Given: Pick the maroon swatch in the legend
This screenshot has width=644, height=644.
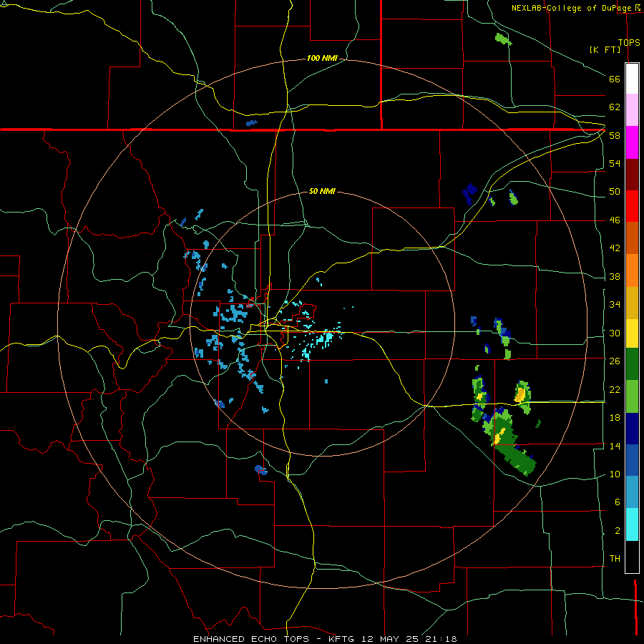Looking at the screenshot, I should click(x=632, y=175).
